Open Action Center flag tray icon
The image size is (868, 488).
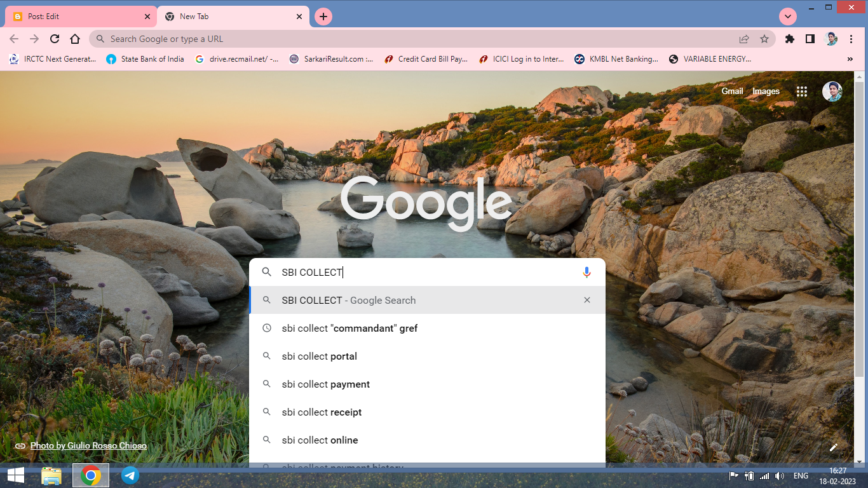point(733,476)
